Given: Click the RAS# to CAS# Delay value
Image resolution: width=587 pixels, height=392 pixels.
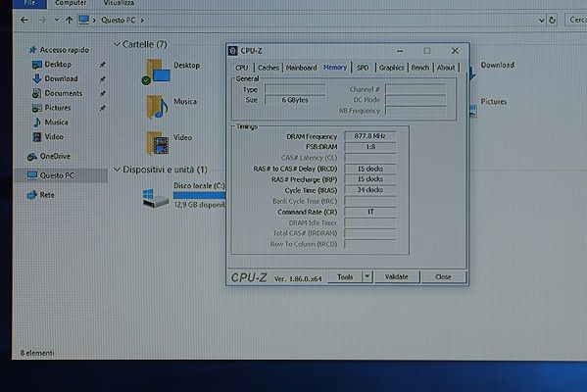Looking at the screenshot, I should 369,169.
